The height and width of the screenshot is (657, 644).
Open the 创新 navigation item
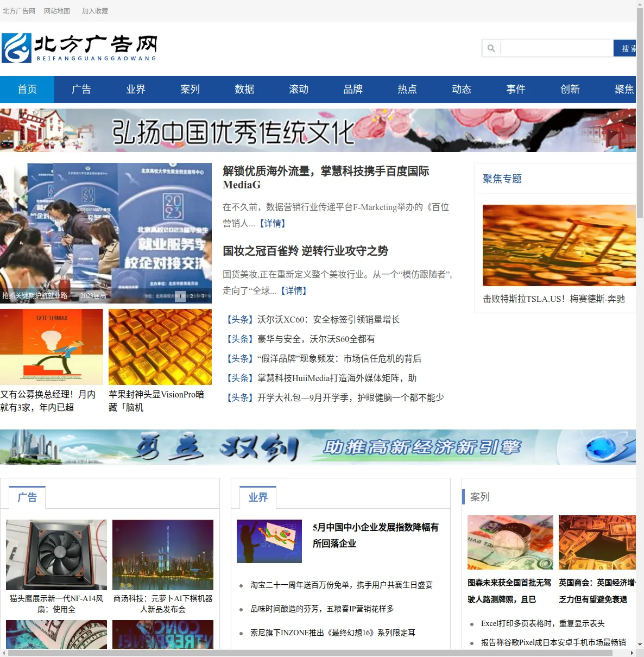pyautogui.click(x=570, y=90)
